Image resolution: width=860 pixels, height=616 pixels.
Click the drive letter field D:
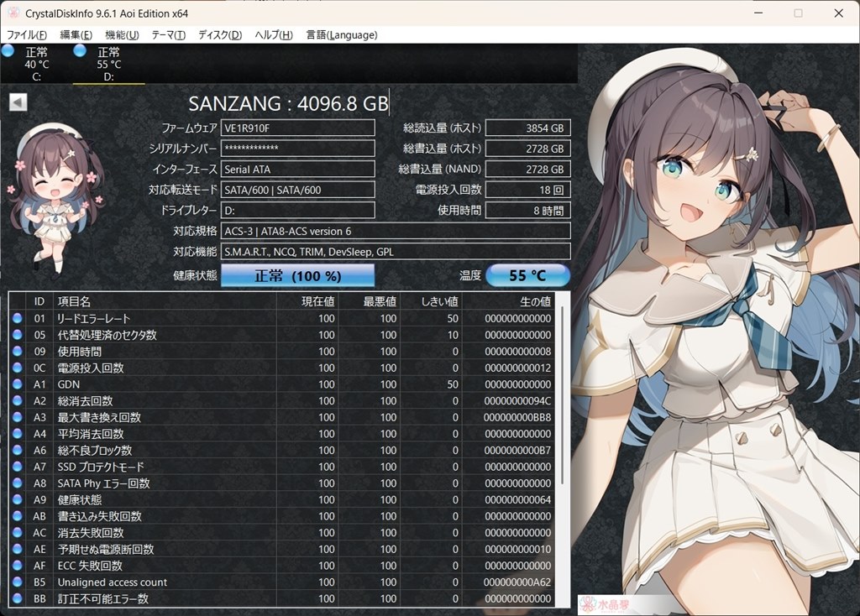tap(298, 210)
